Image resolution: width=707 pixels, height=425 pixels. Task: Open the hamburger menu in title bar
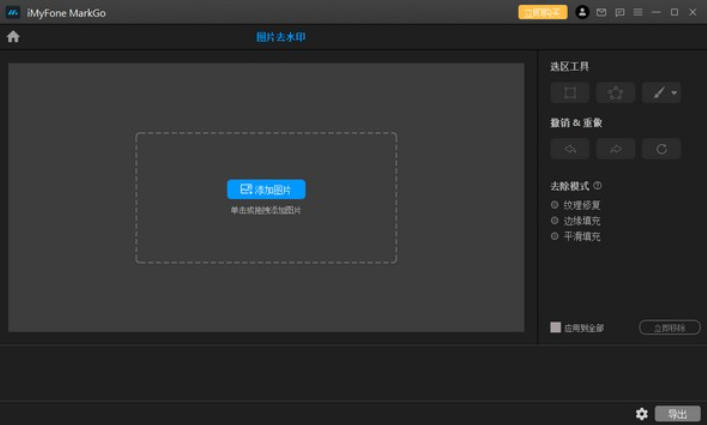pyautogui.click(x=638, y=12)
